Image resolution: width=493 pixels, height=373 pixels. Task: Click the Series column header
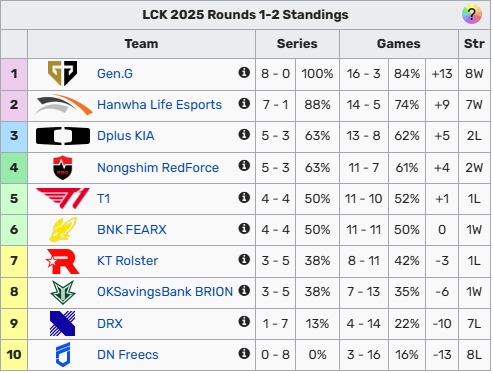(x=297, y=44)
